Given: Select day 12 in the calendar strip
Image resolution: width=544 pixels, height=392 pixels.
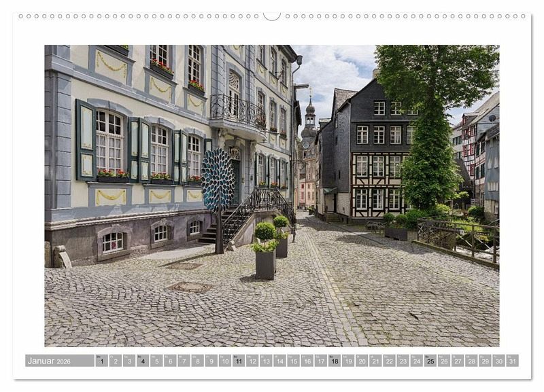Looking at the screenshot, I should pos(252,361).
